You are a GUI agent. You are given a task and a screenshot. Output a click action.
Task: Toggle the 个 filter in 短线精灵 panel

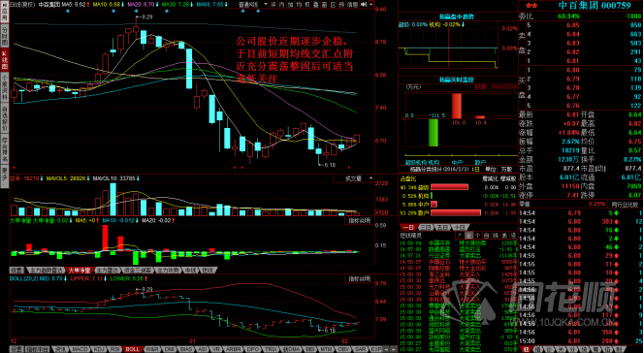pyautogui.click(x=477, y=236)
